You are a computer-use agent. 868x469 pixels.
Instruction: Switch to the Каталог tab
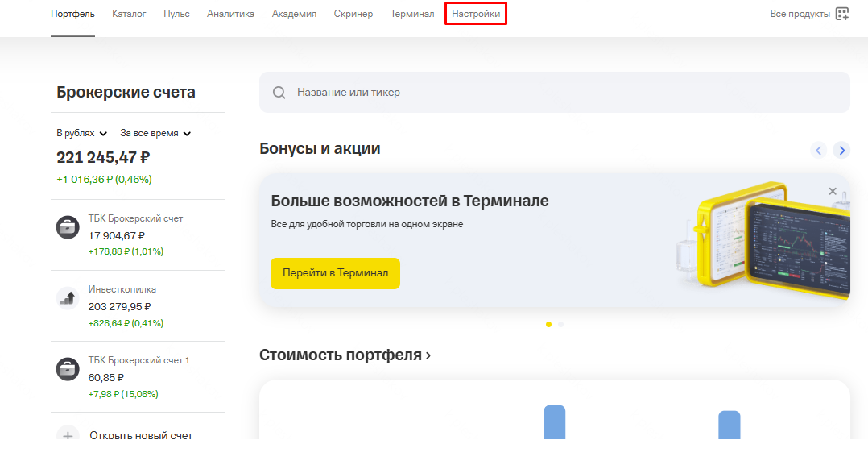(129, 14)
